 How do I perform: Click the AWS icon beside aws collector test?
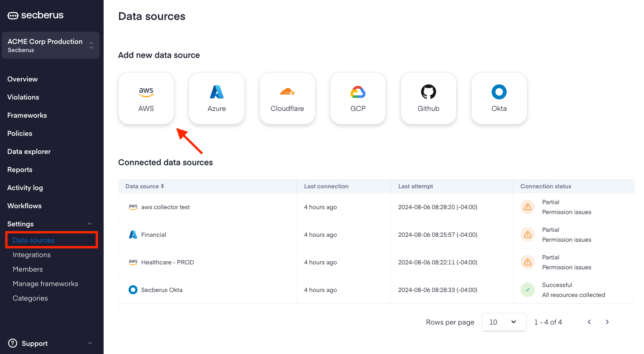click(133, 207)
